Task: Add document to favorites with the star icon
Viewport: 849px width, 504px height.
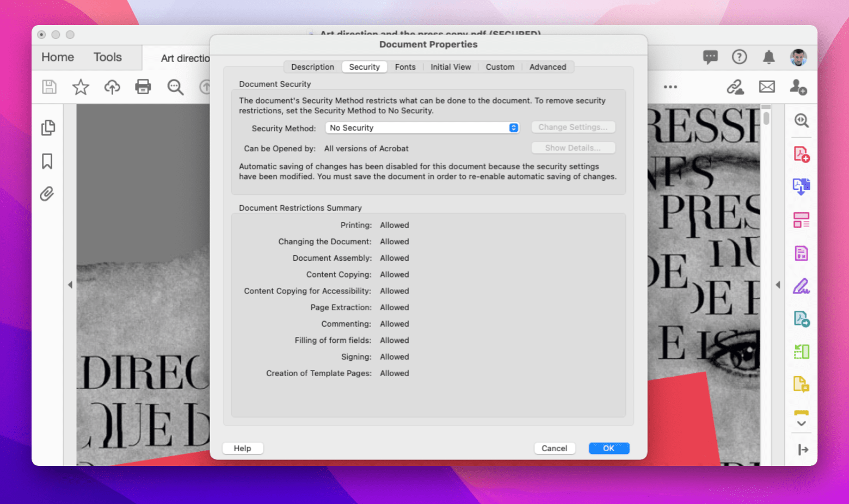Action: 81,87
